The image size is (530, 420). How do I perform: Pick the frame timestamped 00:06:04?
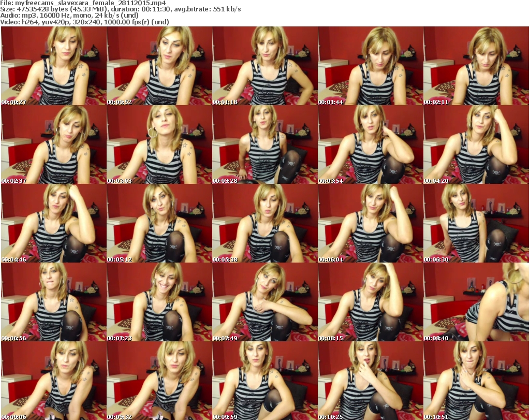[370, 223]
